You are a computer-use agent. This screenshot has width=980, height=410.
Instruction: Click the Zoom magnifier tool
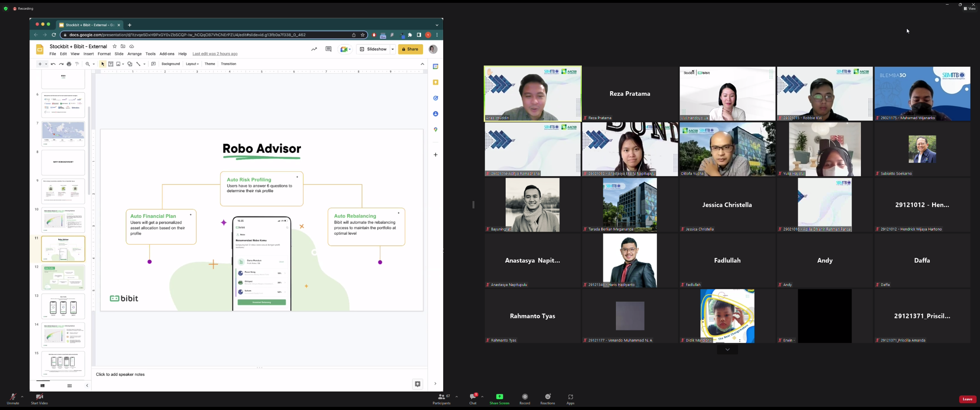88,64
